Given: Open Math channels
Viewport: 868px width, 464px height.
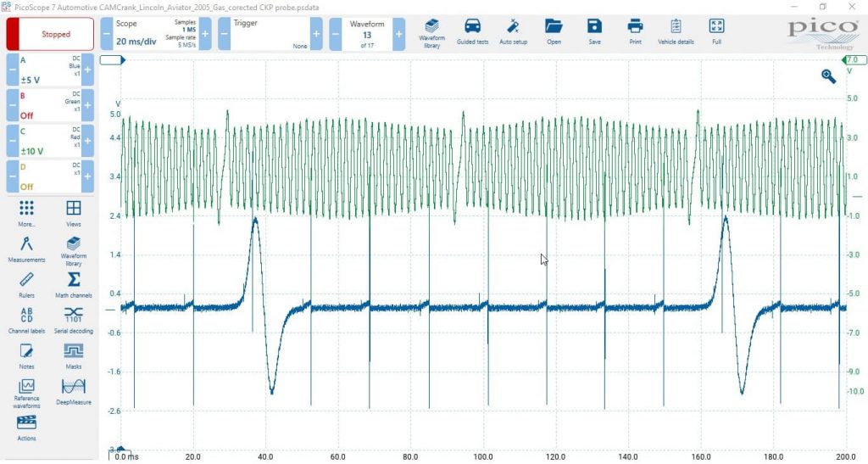Looking at the screenshot, I should (74, 283).
